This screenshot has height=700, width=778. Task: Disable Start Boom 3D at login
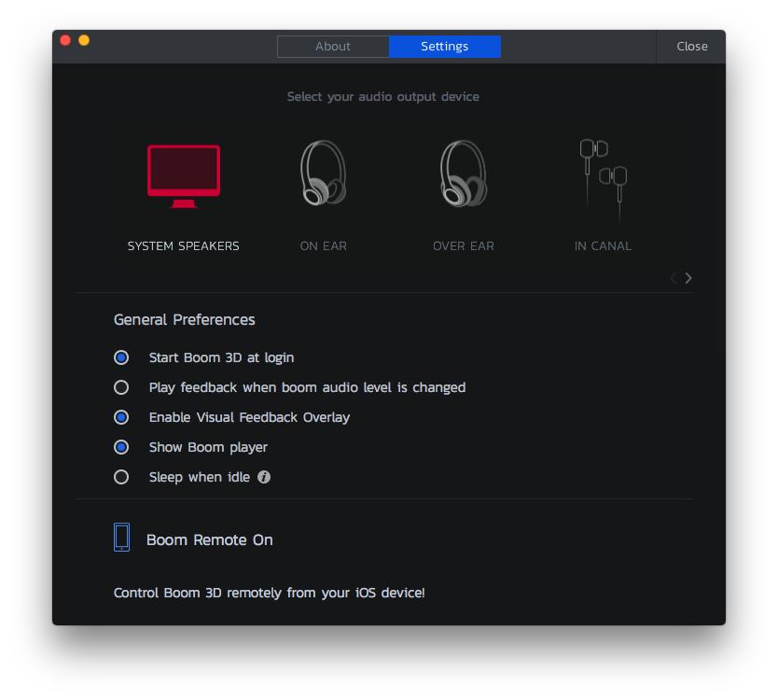(x=121, y=357)
